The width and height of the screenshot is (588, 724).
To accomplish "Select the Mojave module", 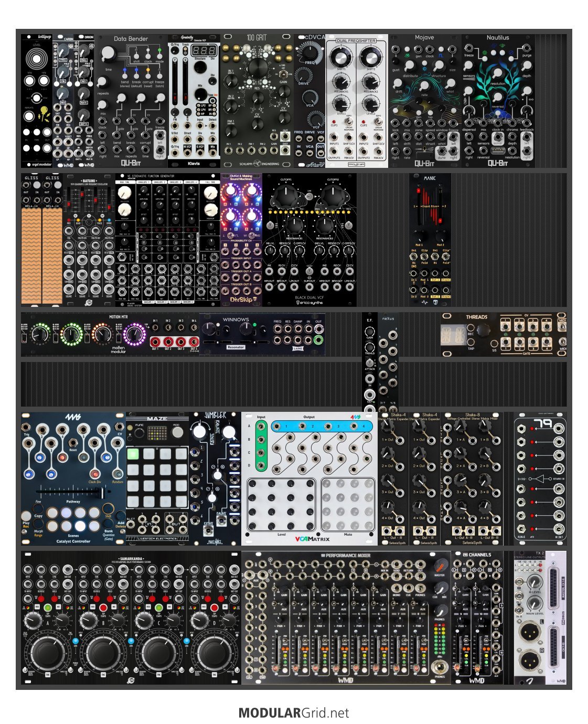I will click(424, 101).
